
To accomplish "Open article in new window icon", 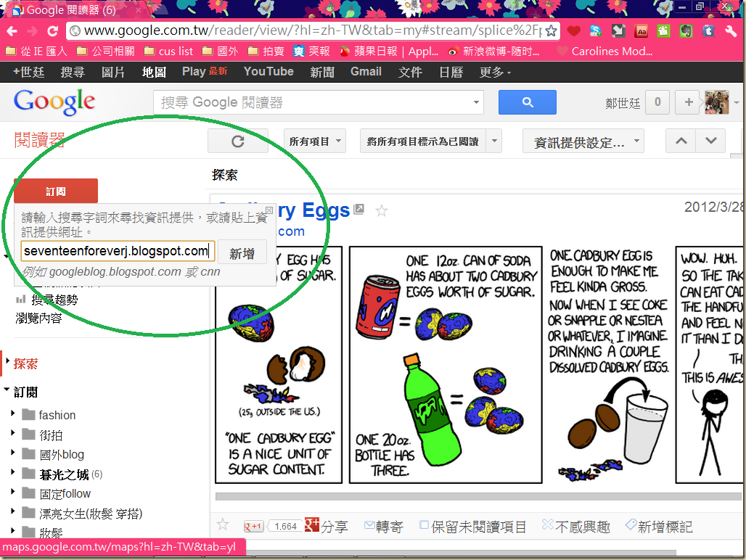I will [359, 209].
